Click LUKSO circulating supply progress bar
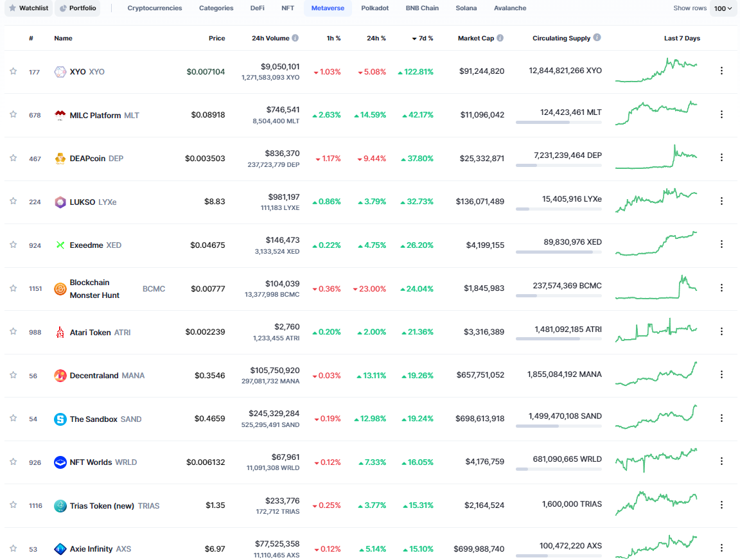 tap(558, 209)
